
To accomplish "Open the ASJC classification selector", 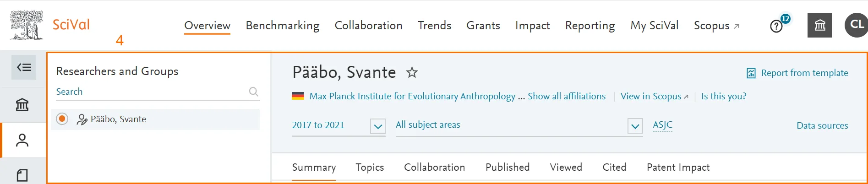I will click(x=662, y=124).
